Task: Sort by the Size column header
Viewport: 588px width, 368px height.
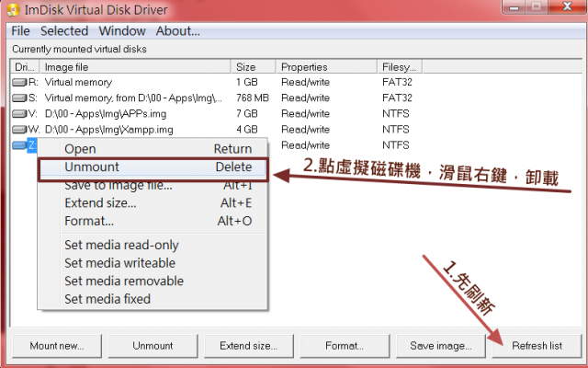Action: (x=254, y=67)
